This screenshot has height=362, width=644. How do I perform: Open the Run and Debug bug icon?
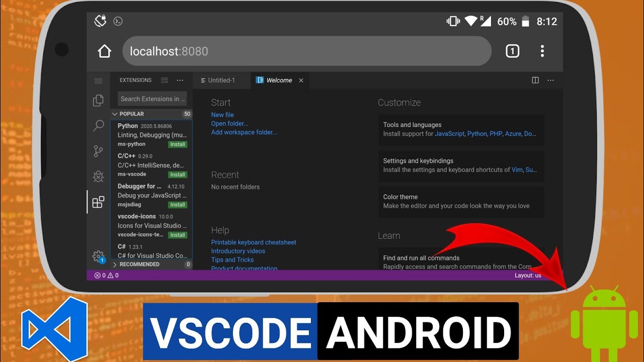click(98, 176)
